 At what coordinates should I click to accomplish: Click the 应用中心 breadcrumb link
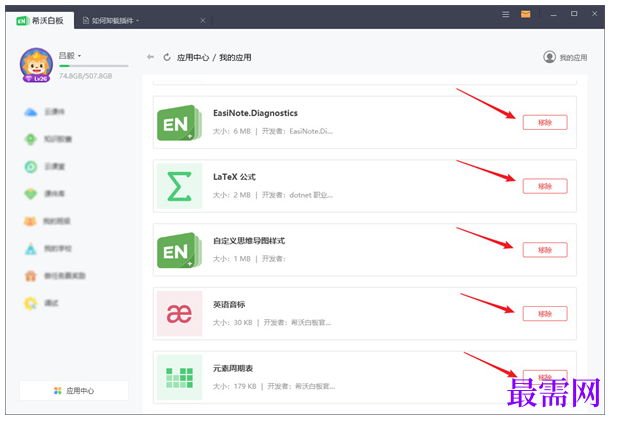(193, 58)
